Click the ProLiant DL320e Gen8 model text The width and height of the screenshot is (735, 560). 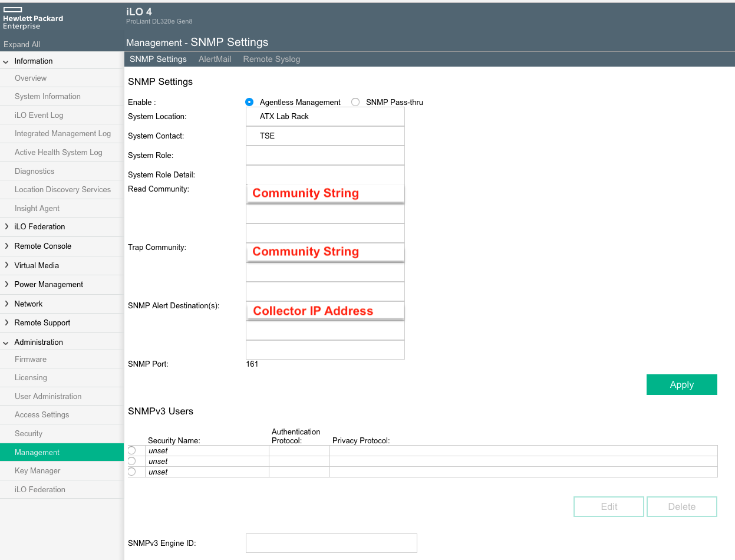point(159,21)
